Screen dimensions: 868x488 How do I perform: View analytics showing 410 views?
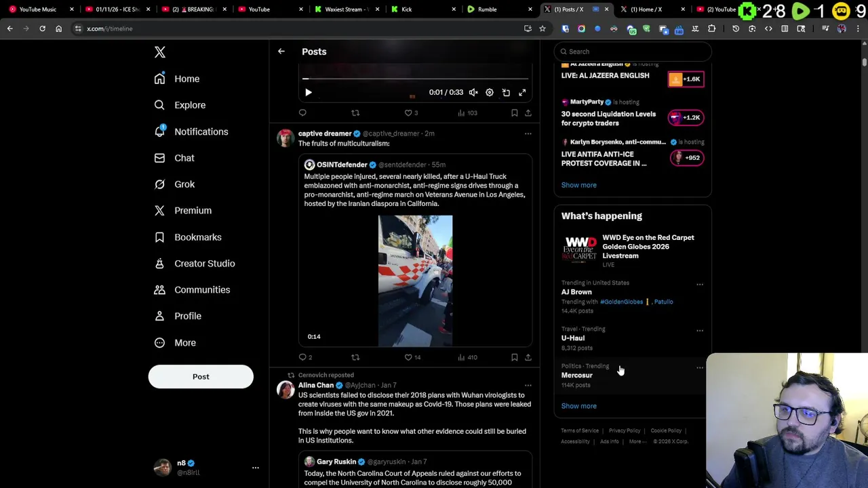[x=467, y=357]
